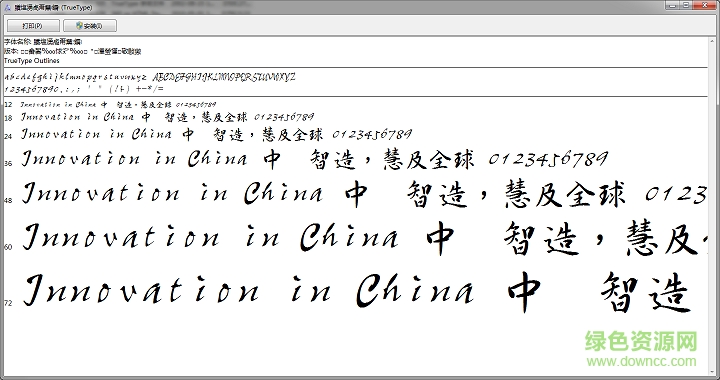Click the size 72 label
This screenshot has height=380, width=720.
8,303
